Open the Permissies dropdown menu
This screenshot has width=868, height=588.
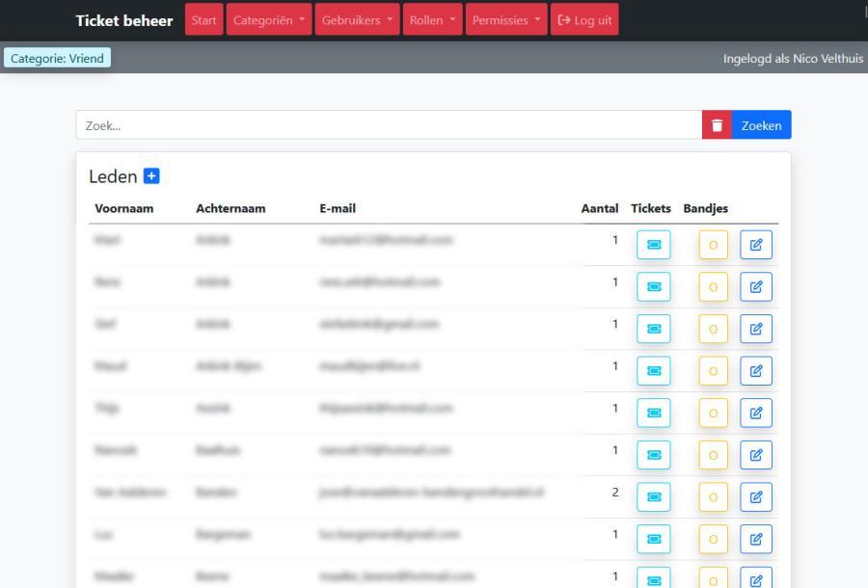(506, 20)
